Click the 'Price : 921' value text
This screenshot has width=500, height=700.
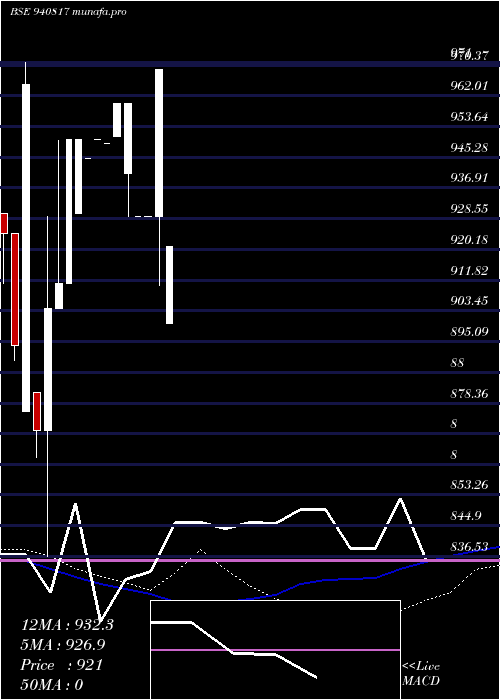coord(62,665)
